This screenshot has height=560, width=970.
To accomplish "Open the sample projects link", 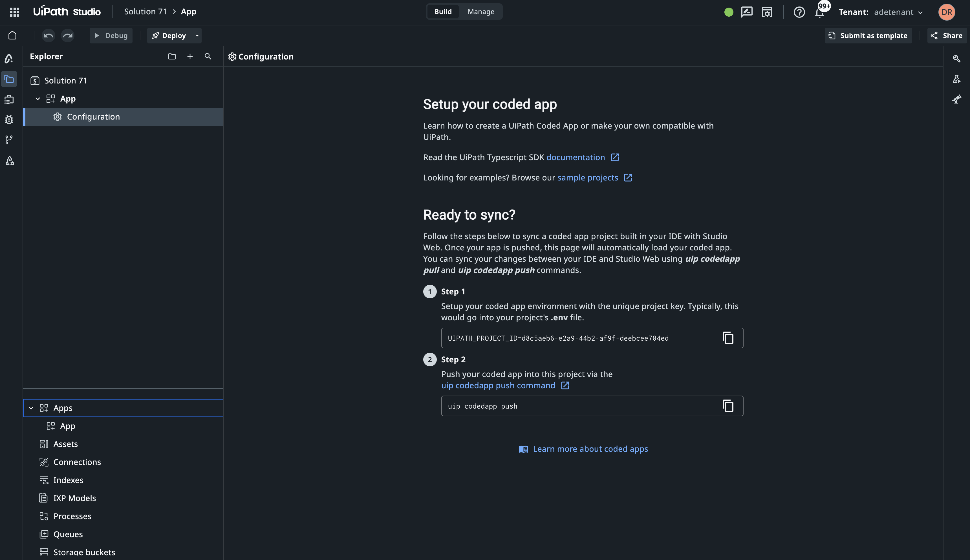I will 588,178.
